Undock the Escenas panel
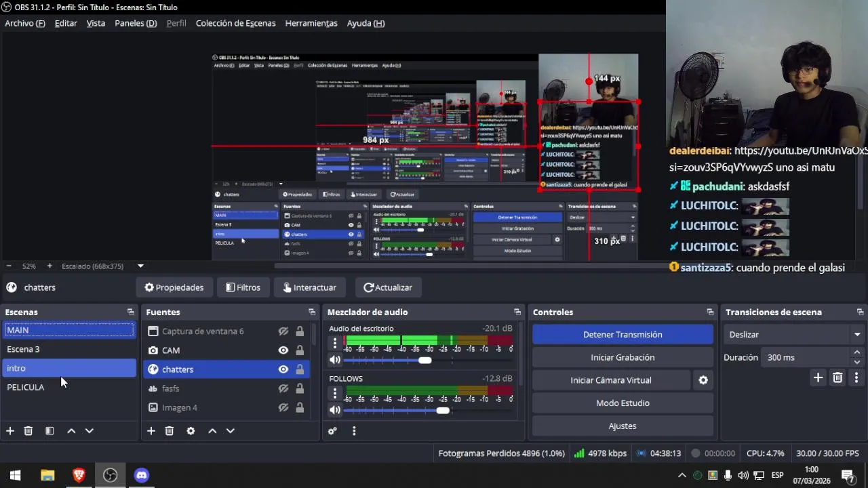Viewport: 868px width, 488px height. click(131, 312)
